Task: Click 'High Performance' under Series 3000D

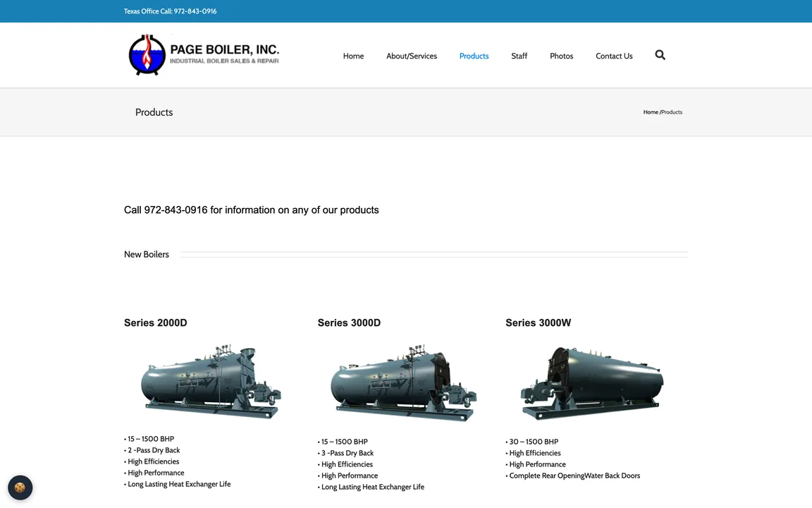Action: coord(350,476)
